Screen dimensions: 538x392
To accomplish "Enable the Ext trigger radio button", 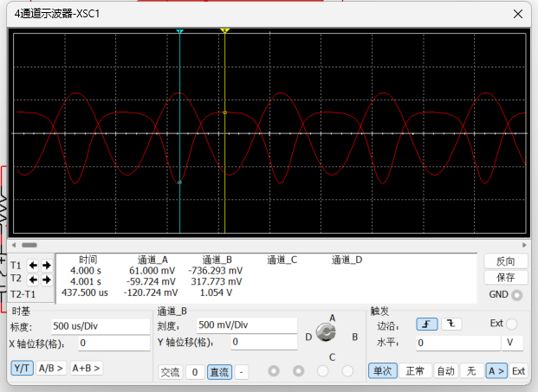I will 512,324.
